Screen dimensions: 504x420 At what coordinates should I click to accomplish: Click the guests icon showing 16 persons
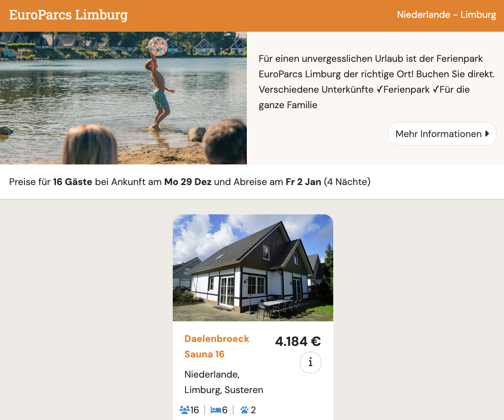pyautogui.click(x=185, y=410)
